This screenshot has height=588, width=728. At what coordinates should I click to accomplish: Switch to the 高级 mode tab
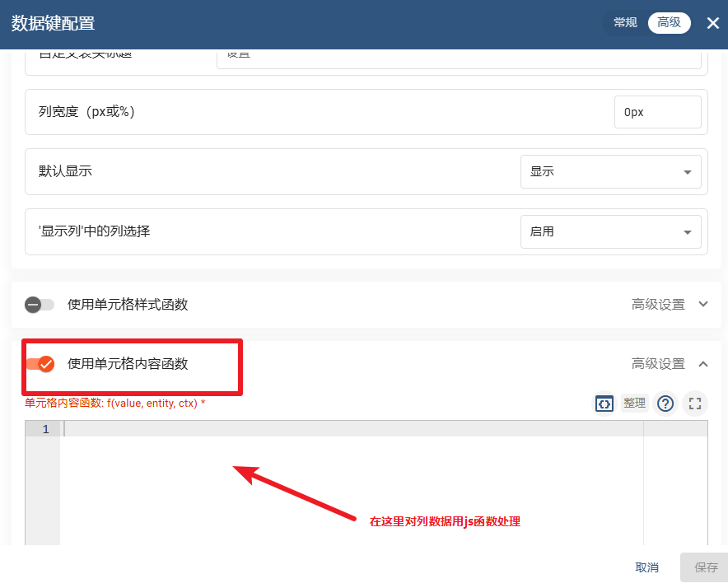[669, 22]
